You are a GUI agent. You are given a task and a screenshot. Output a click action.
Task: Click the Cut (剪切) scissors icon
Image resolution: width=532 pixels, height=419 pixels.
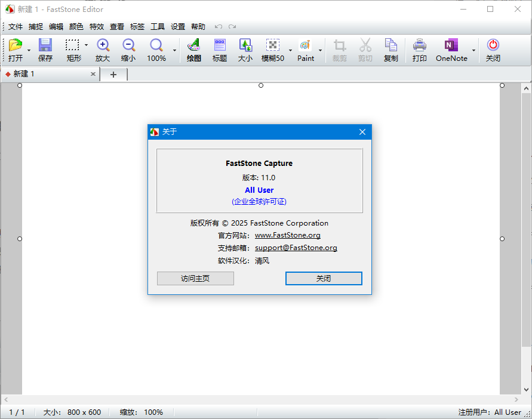[x=365, y=45]
